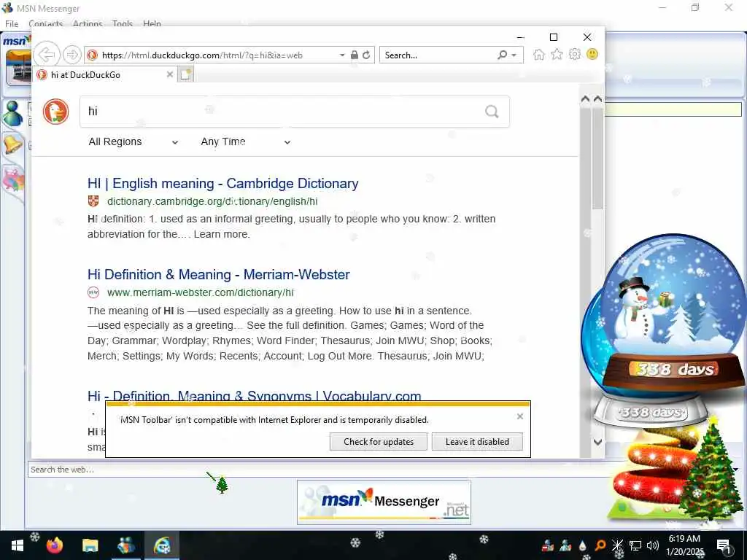The width and height of the screenshot is (747, 560).
Task: Open the Tools menu in MSN Messenger
Action: click(x=123, y=24)
